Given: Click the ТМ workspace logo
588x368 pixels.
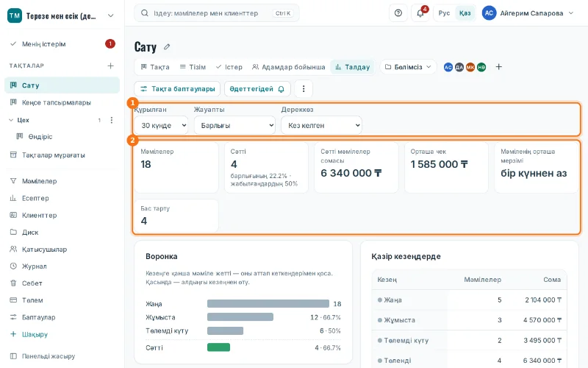Looking at the screenshot, I should click(x=15, y=15).
